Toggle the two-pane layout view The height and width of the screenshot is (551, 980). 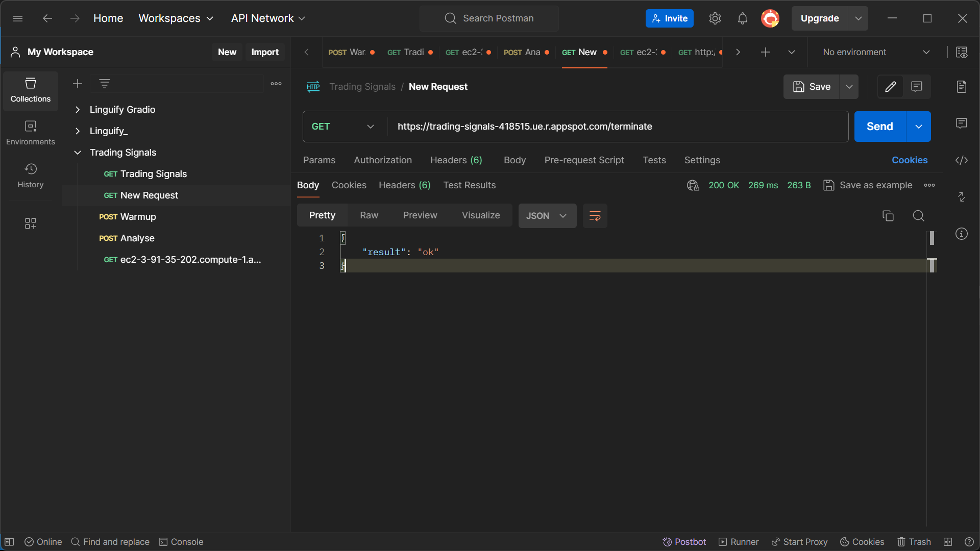[948, 542]
